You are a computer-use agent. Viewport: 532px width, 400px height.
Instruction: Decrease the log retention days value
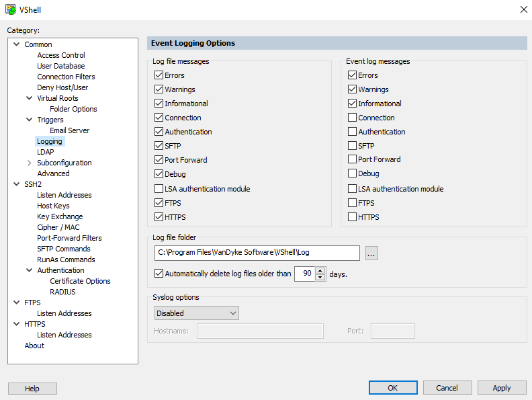(x=320, y=277)
